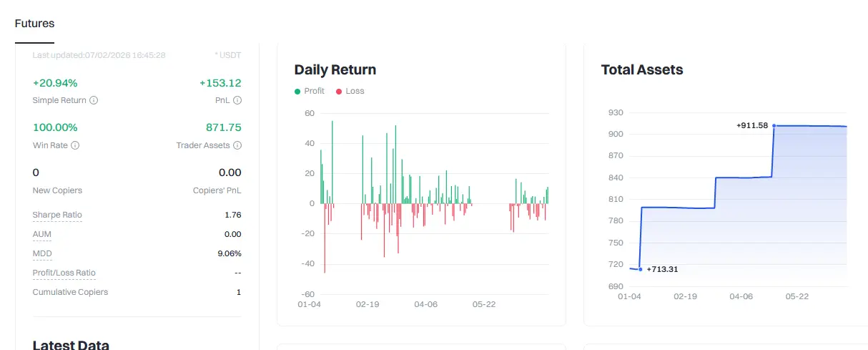Select the +713.31 point on Total Assets chart
Screen dimensions: 868x350
point(640,269)
